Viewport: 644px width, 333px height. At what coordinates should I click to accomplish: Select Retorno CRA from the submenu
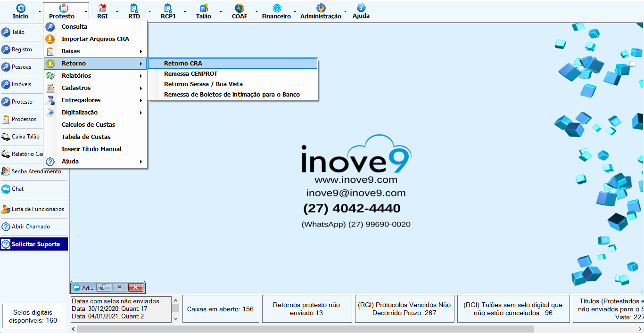(x=233, y=64)
